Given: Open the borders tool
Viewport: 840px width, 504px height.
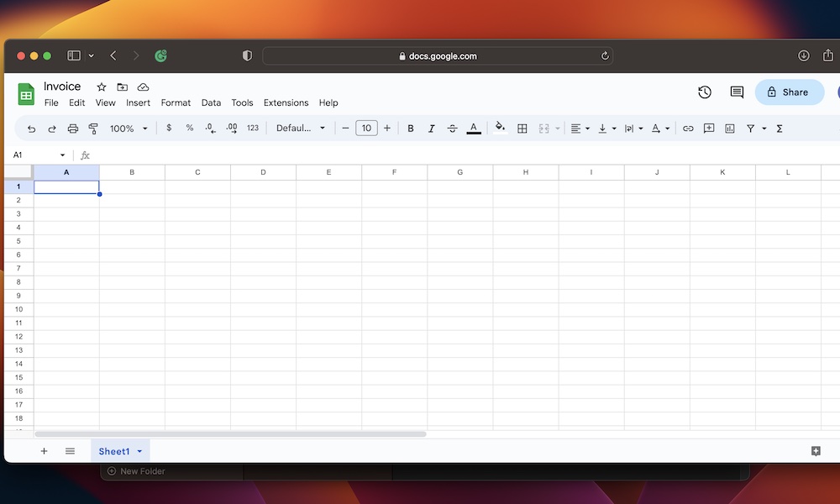Looking at the screenshot, I should [x=522, y=129].
